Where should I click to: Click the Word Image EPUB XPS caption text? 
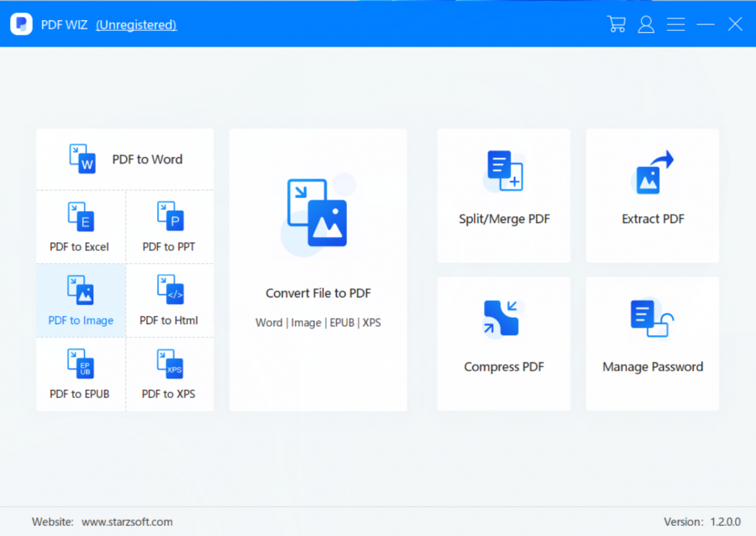click(x=318, y=322)
